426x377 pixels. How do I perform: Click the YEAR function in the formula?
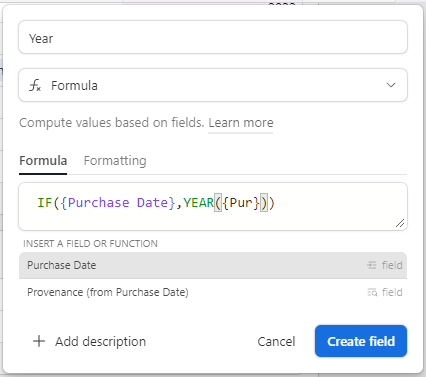pyautogui.click(x=198, y=203)
